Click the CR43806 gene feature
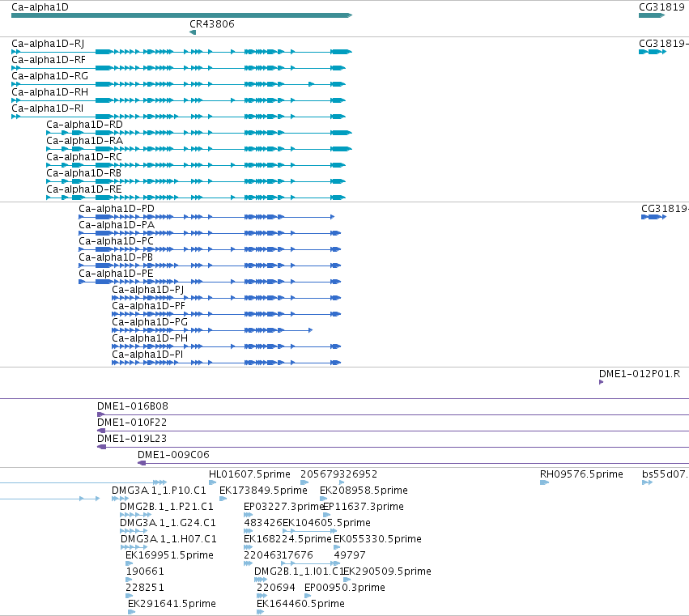Viewport: 689px width, 616px height. tap(193, 32)
